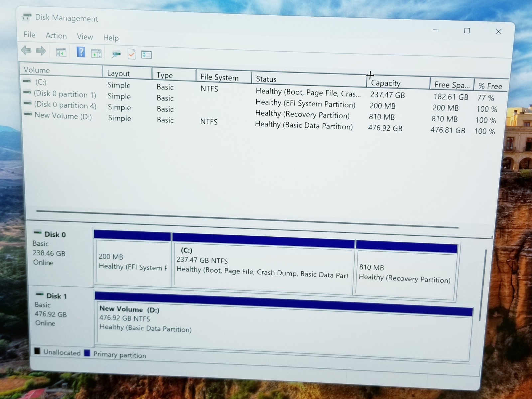Click the 77 % free cell

486,98
